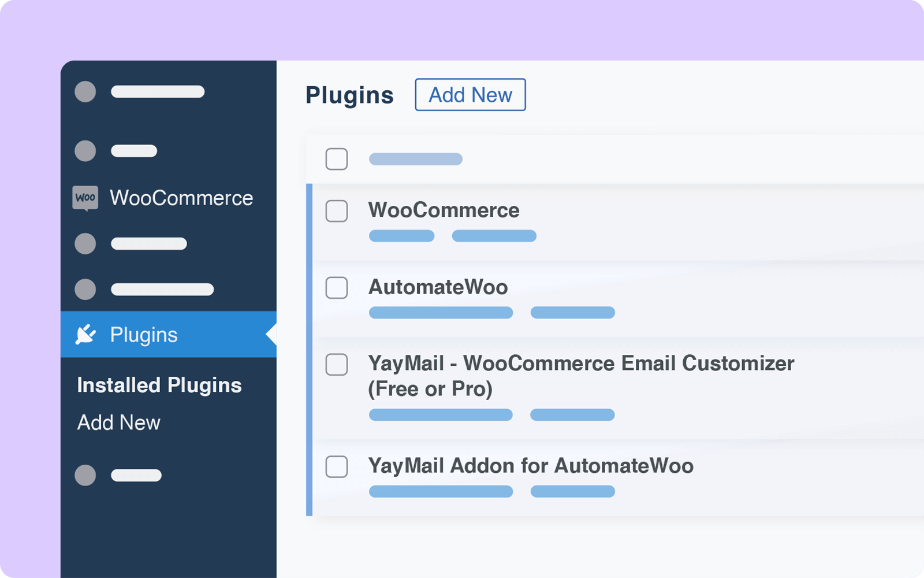Click the gray icon above WooCommerce entry
The height and width of the screenshot is (578, 924).
click(x=85, y=151)
